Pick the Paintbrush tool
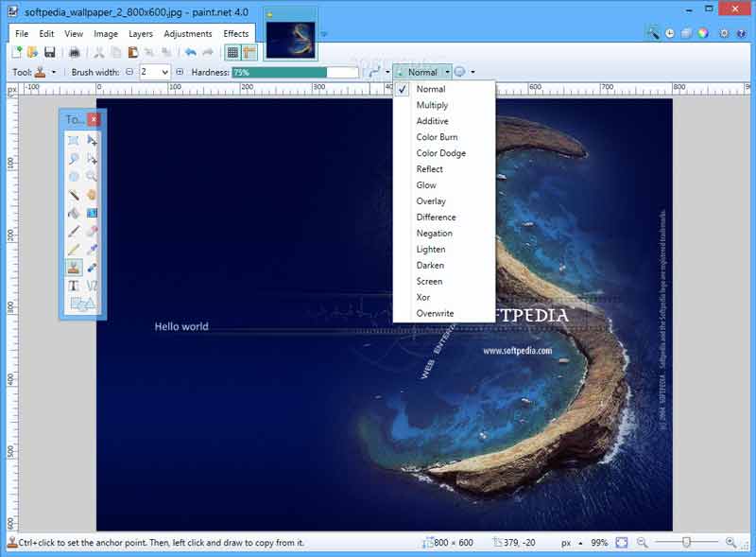Image resolution: width=756 pixels, height=557 pixels. 74,231
